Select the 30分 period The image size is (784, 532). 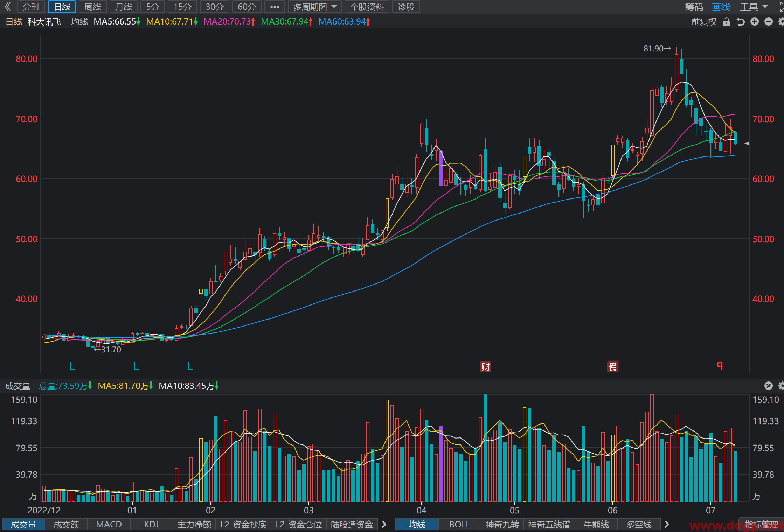[x=215, y=7]
